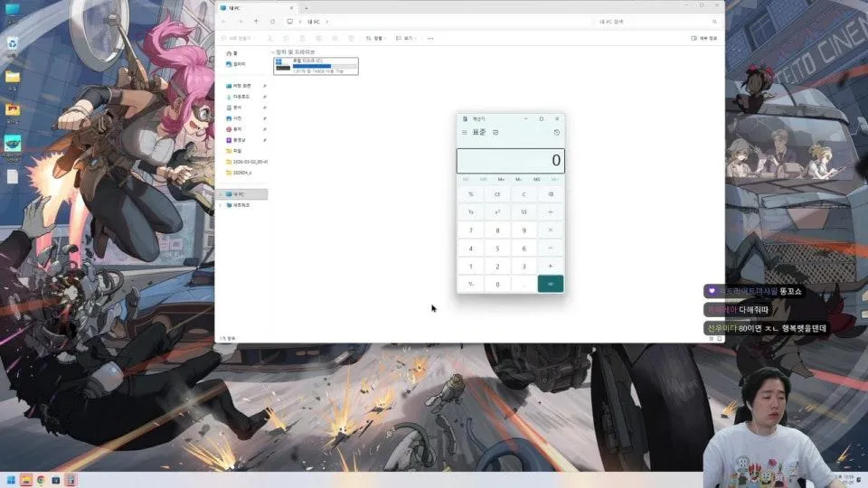This screenshot has height=488, width=868.
Task: Toggle the details pane button in Explorer
Action: pos(704,38)
